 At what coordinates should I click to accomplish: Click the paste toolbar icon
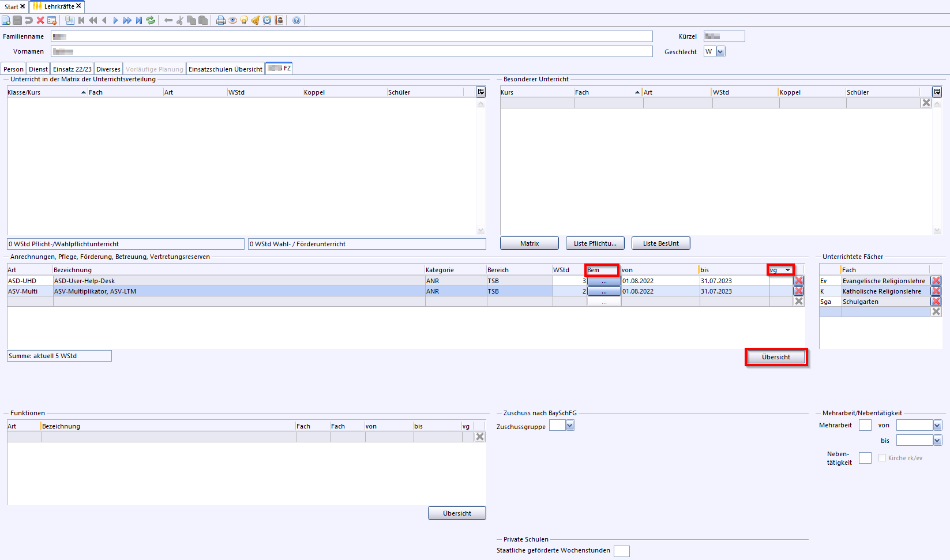pos(203,20)
